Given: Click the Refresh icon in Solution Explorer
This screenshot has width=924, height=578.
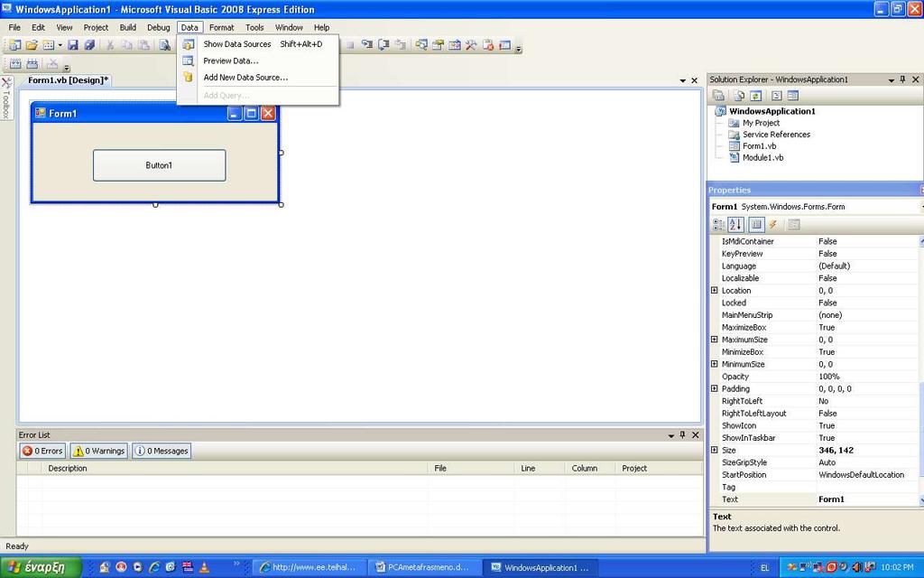Looking at the screenshot, I should (756, 96).
